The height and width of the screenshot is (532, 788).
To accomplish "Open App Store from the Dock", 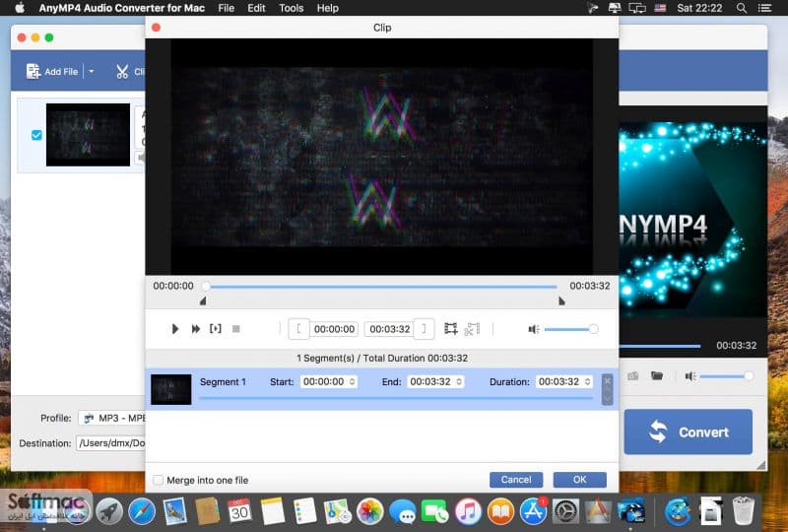I will [x=533, y=512].
